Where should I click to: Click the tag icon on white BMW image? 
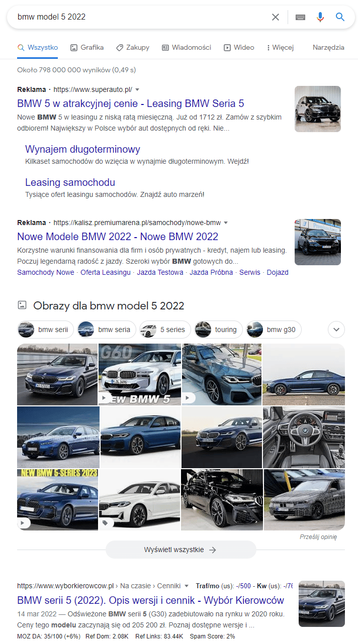click(x=106, y=523)
